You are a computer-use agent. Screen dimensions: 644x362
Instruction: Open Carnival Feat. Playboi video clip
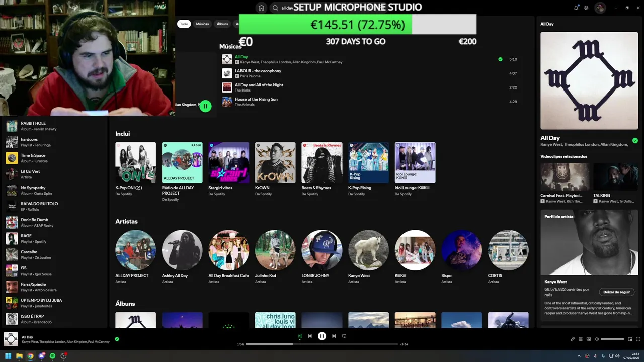[x=565, y=176]
